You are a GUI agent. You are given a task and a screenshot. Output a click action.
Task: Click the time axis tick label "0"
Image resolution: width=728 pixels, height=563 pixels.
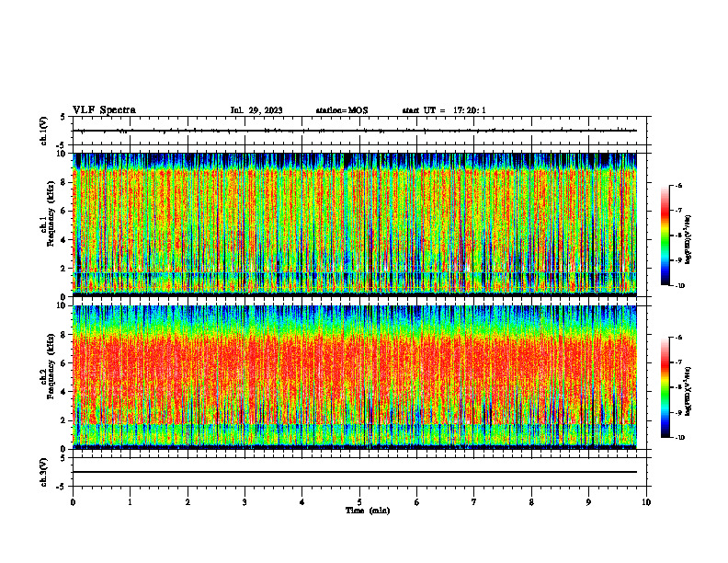click(73, 502)
